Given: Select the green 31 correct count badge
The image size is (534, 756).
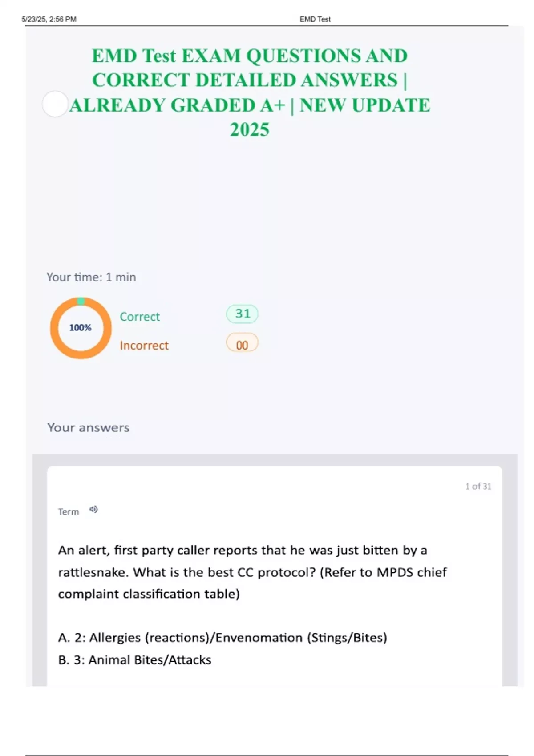Looking at the screenshot, I should click(242, 314).
